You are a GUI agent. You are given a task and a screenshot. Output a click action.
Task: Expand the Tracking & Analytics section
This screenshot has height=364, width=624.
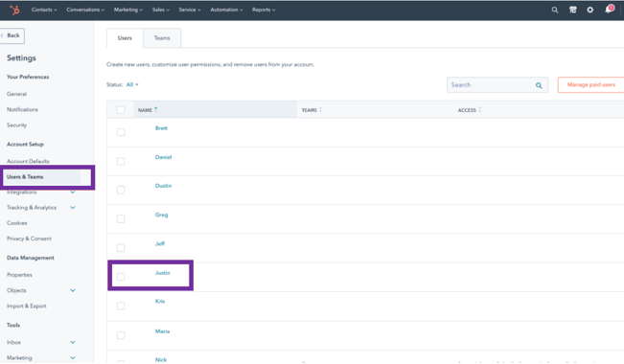73,208
